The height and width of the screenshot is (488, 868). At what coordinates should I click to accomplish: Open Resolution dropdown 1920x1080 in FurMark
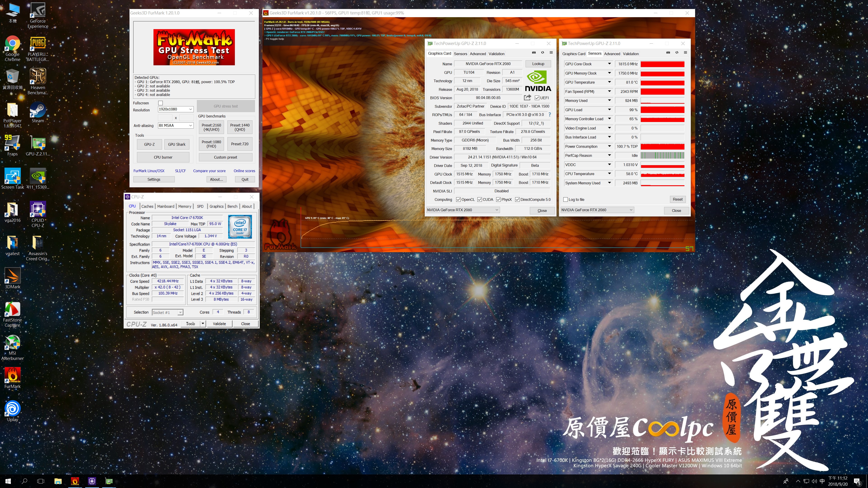click(x=176, y=109)
